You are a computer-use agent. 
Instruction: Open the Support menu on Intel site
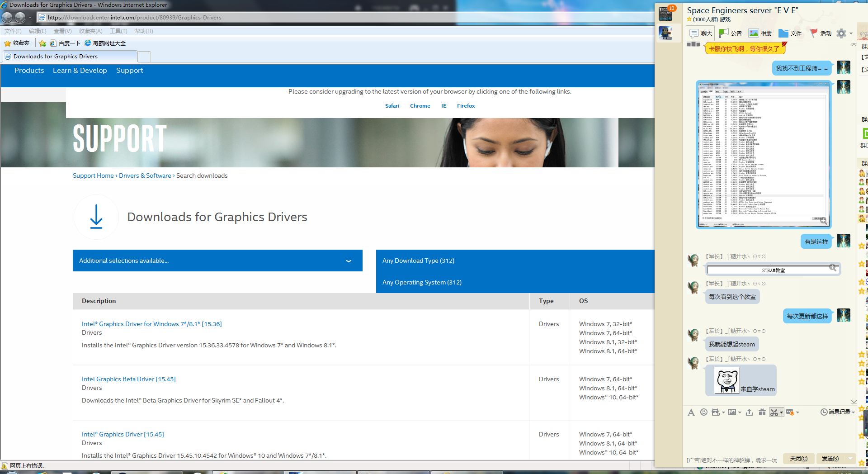pyautogui.click(x=130, y=71)
